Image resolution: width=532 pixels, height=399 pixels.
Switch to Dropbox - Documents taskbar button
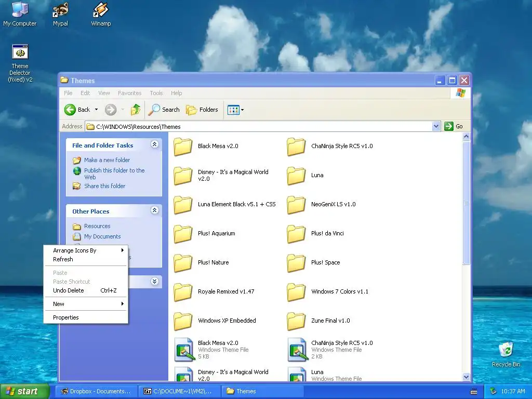(96, 391)
